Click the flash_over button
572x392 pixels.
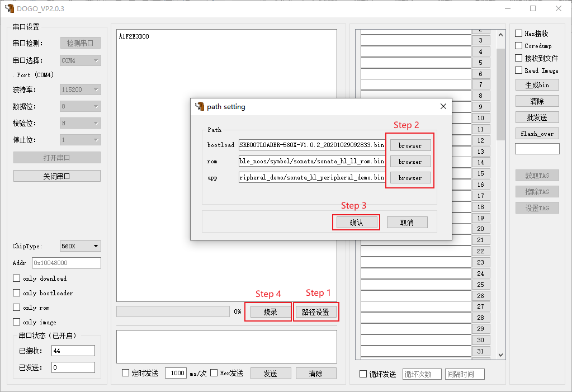tap(537, 134)
